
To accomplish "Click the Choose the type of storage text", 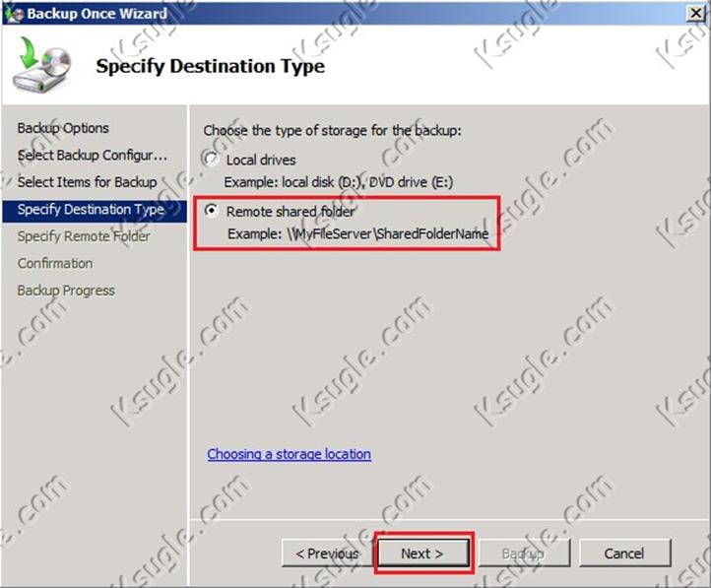I will (x=332, y=131).
